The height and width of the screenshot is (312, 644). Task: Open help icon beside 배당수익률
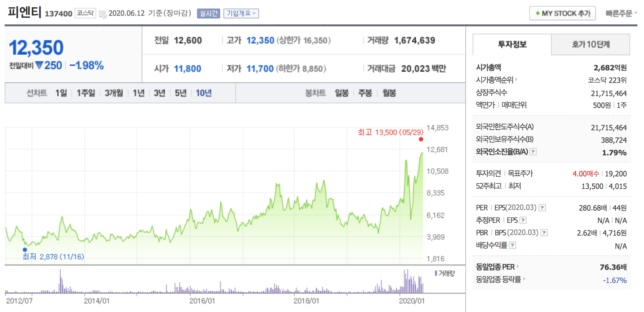tap(512, 245)
